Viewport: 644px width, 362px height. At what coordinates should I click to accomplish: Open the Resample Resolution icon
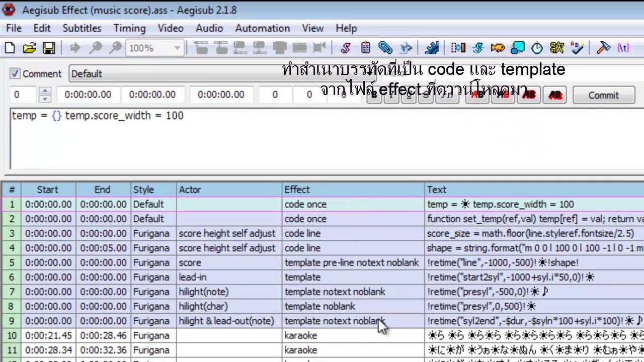pyautogui.click(x=517, y=48)
